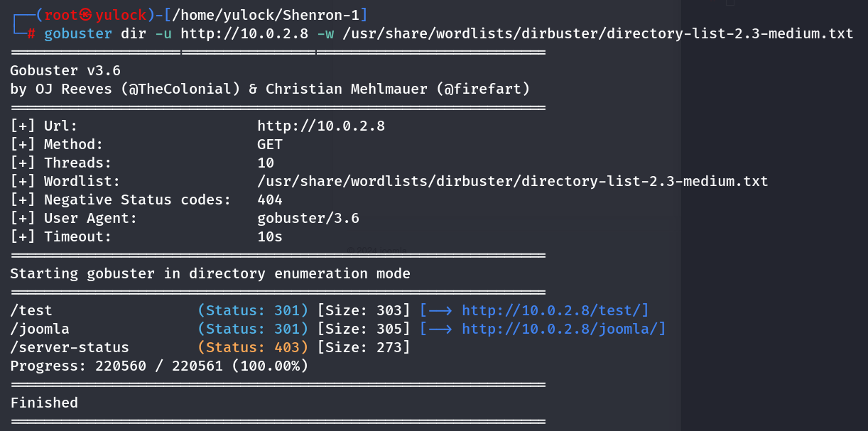The height and width of the screenshot is (431, 868).
Task: Click the gobuster/3.6 User Agent value
Action: 308,218
